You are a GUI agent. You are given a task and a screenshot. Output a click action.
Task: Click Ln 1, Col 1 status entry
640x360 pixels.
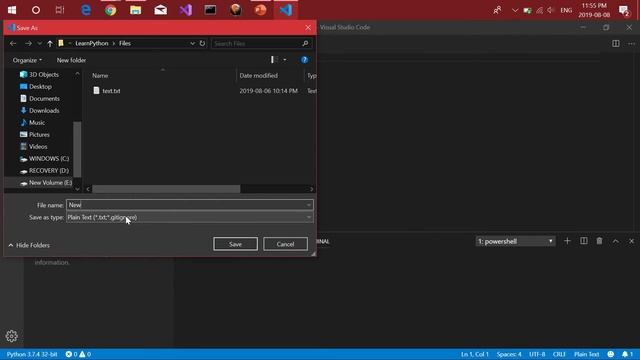[x=474, y=354]
